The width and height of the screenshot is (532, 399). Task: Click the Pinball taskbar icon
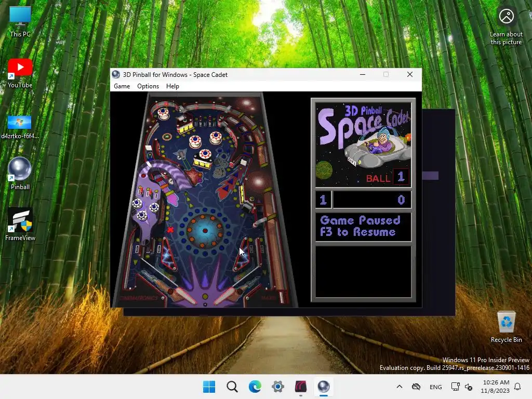(323, 387)
